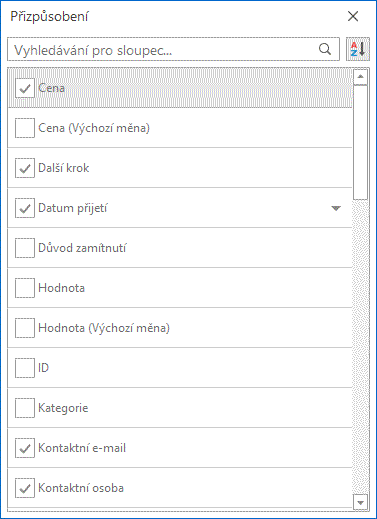Screen dimensions: 377x519
Task: Uncheck the Cena column checkbox
Action: (x=25, y=88)
